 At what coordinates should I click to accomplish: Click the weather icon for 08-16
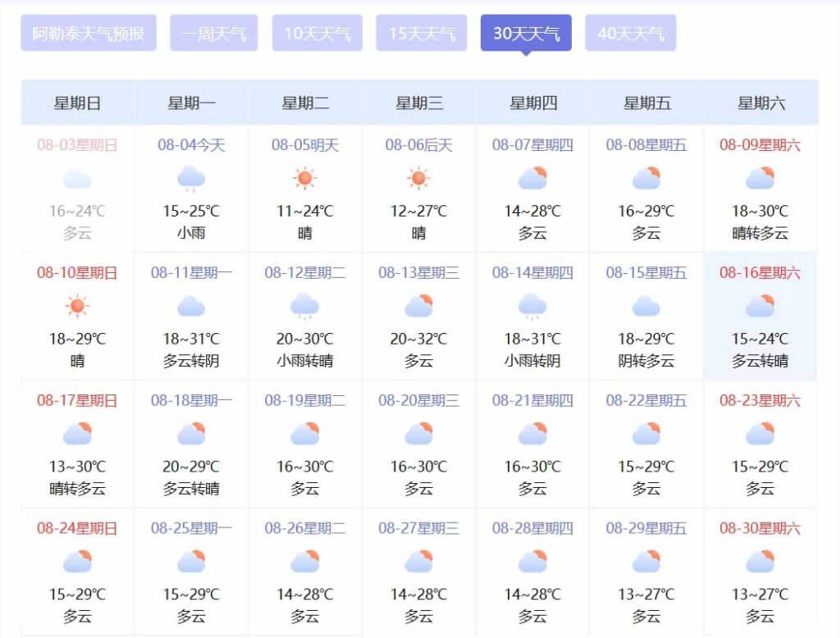760,306
